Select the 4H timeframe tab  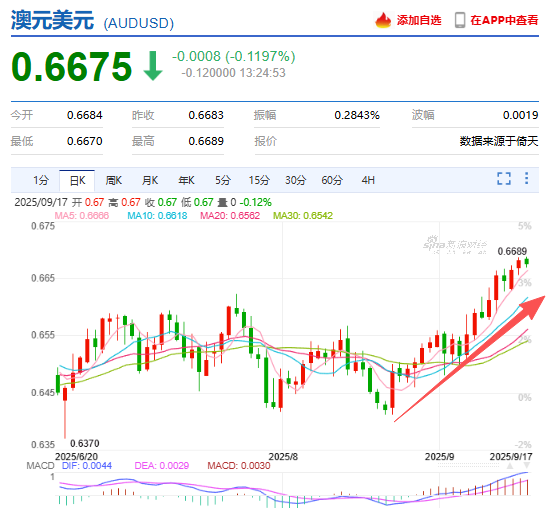[368, 180]
